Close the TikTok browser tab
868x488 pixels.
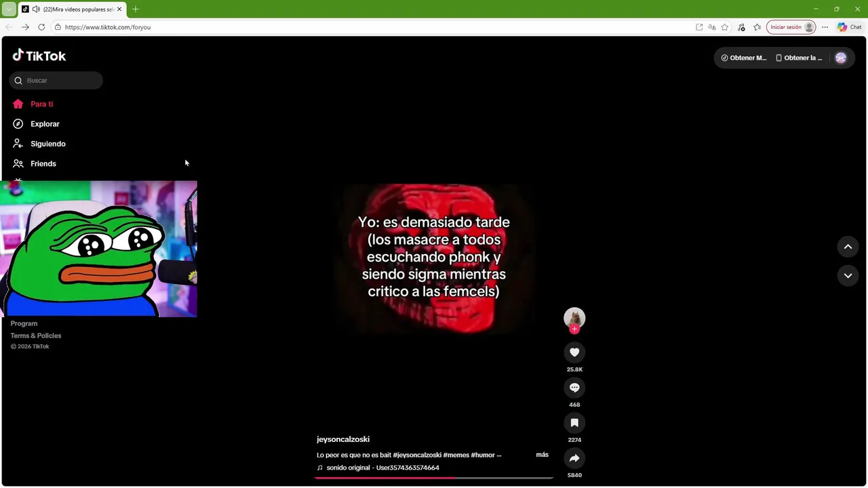(x=119, y=9)
